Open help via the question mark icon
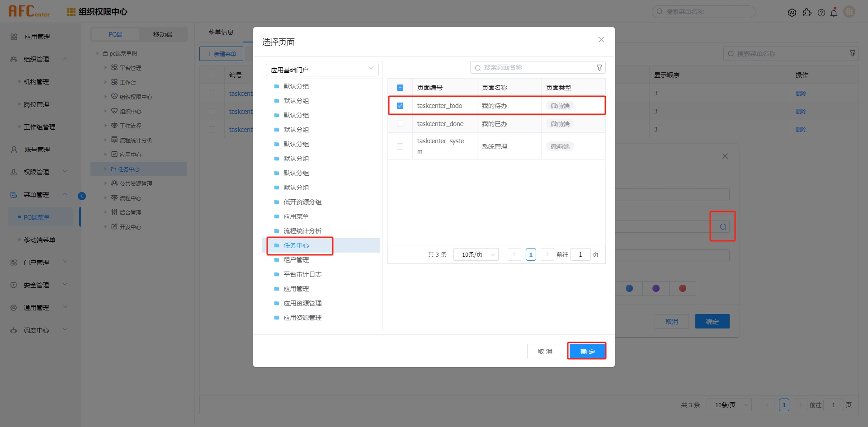The image size is (868, 427). tap(821, 13)
